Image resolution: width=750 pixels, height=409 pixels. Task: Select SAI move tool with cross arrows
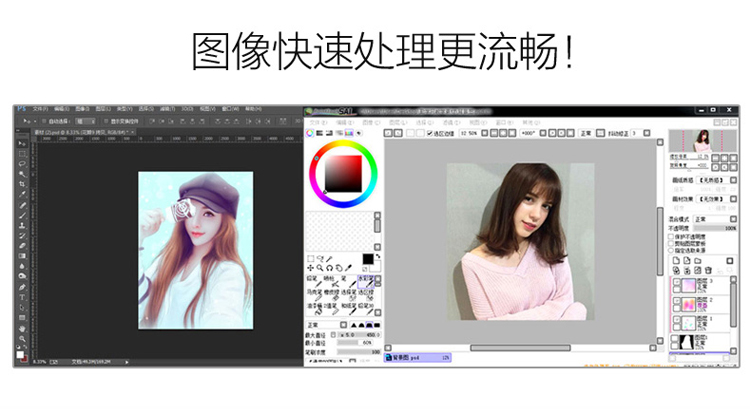pyautogui.click(x=310, y=268)
